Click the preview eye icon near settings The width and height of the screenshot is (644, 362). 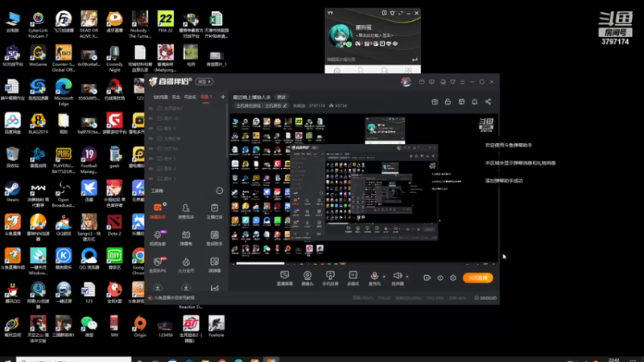pos(440,278)
